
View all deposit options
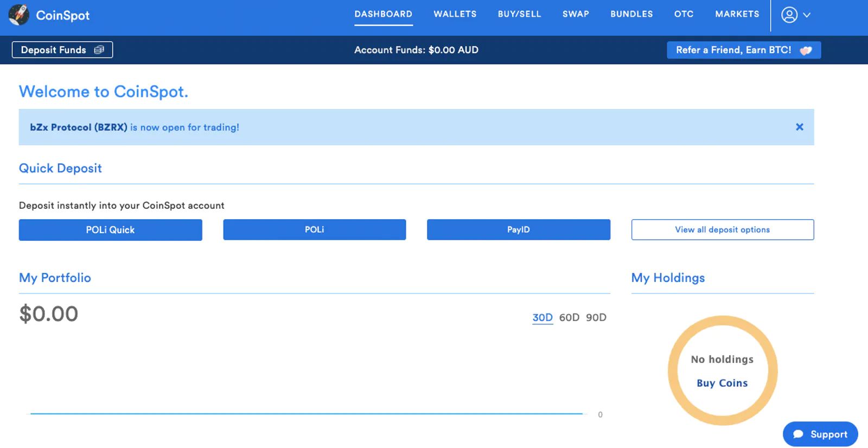tap(723, 229)
